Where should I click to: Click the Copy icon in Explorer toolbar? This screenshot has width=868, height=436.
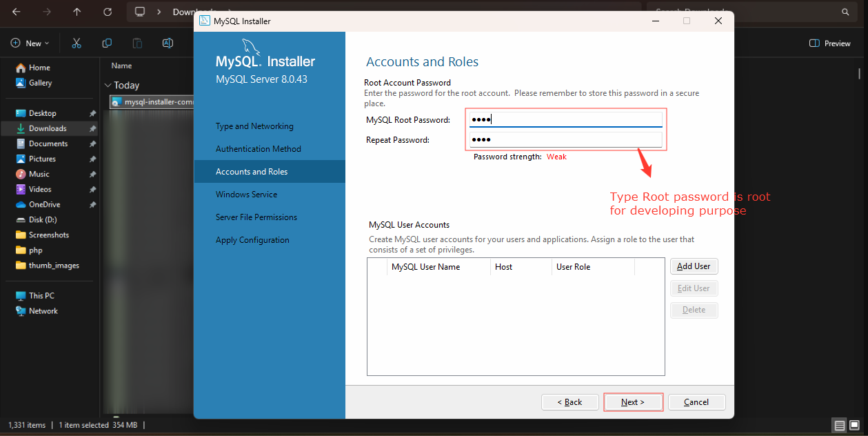[x=107, y=43]
